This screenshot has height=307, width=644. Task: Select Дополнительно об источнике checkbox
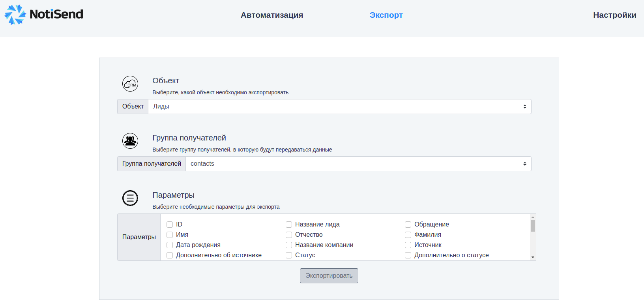click(170, 255)
